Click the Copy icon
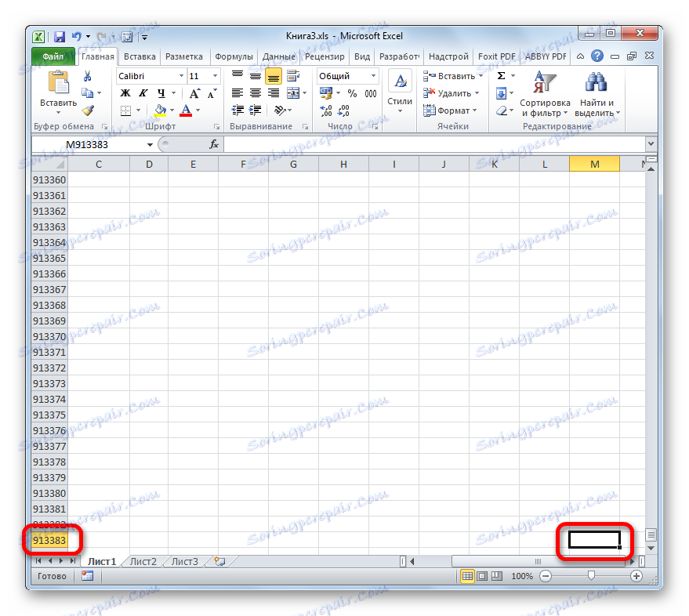Viewport: 689px width, 616px height. tap(88, 92)
